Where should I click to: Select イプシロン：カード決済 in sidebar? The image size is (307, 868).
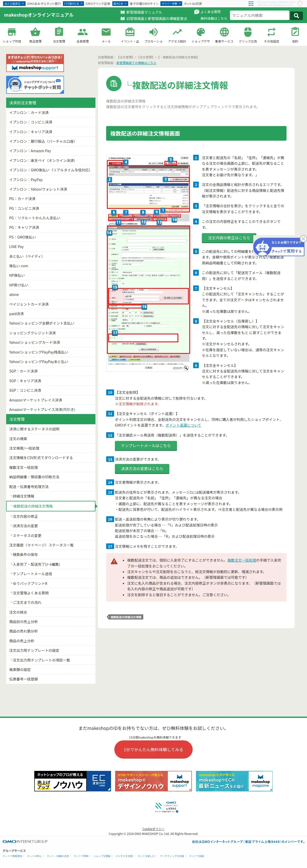(50, 112)
